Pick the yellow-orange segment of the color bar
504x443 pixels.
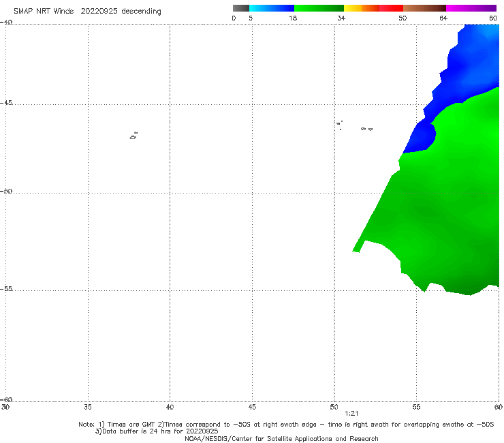[x=362, y=8]
